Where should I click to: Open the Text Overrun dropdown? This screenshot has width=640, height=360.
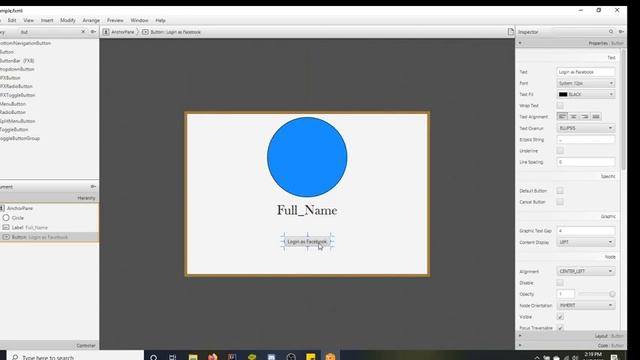pyautogui.click(x=586, y=128)
